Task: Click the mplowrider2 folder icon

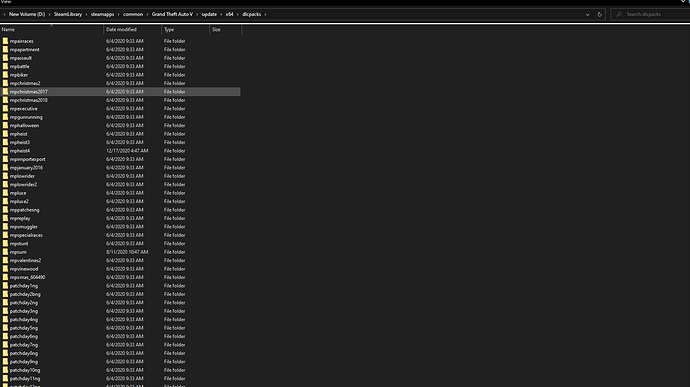Action: pyautogui.click(x=5, y=184)
